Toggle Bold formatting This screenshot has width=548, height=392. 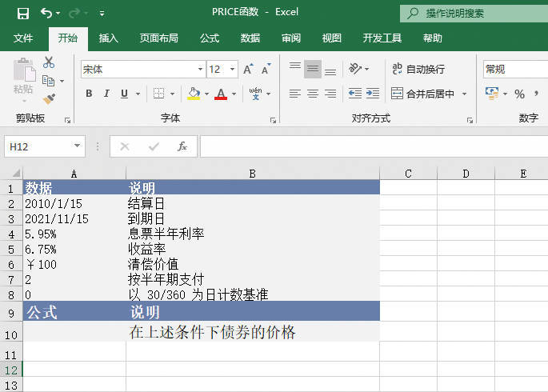coord(88,94)
